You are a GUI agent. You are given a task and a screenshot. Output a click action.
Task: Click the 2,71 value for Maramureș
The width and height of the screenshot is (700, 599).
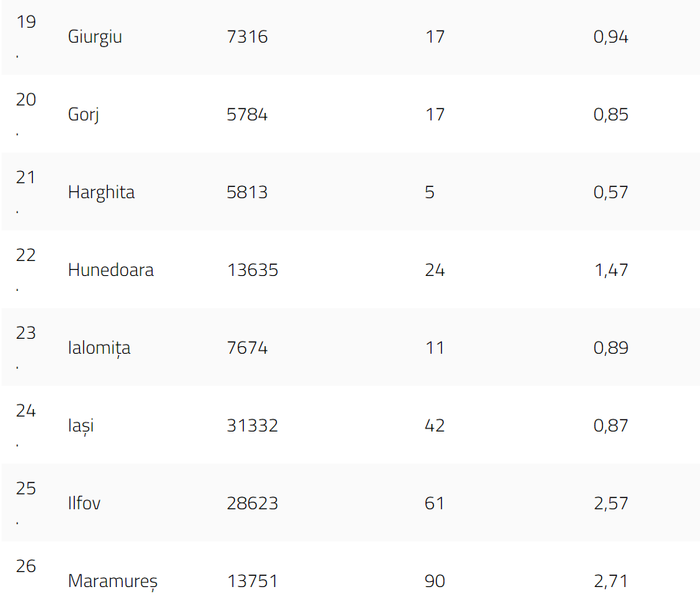610,581
